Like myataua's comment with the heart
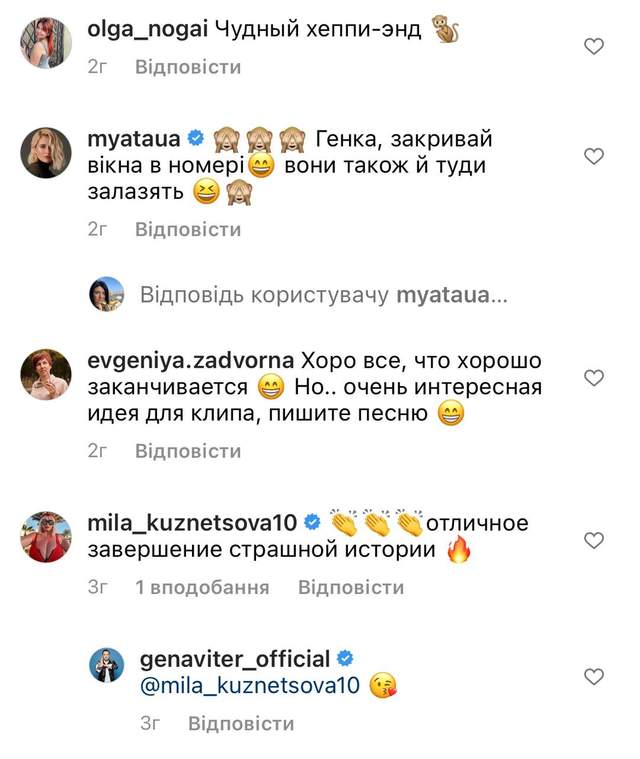This screenshot has height=759, width=640. pos(593,156)
